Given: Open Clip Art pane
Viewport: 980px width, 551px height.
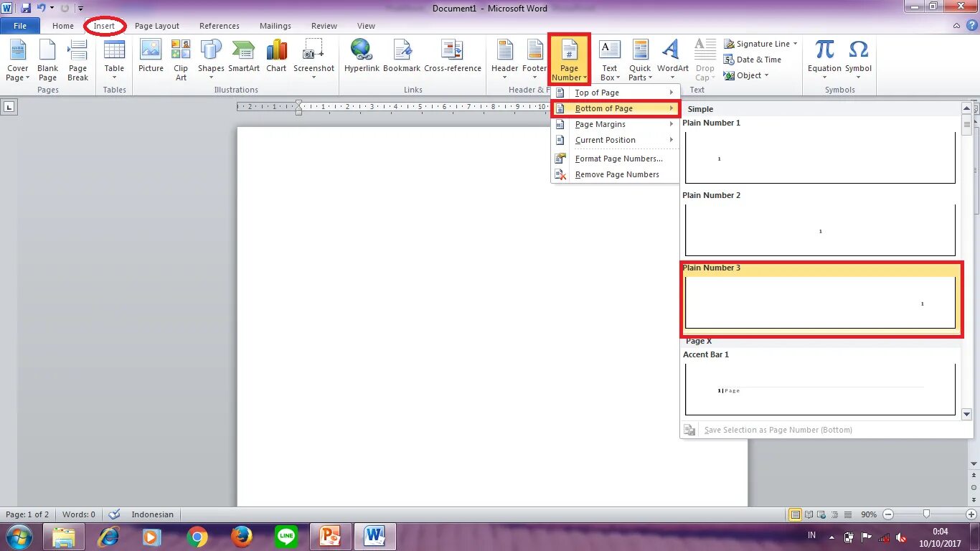Looking at the screenshot, I should coord(181,61).
